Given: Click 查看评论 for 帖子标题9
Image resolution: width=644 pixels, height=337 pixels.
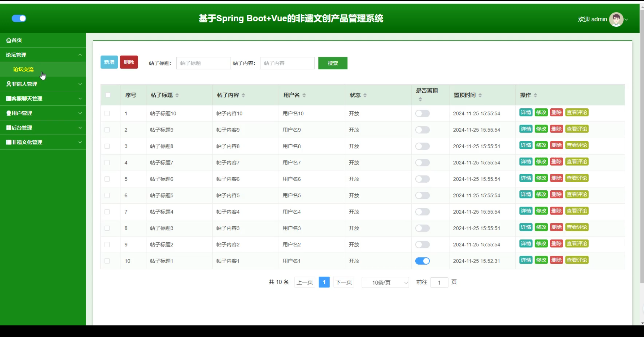Looking at the screenshot, I should click(577, 129).
